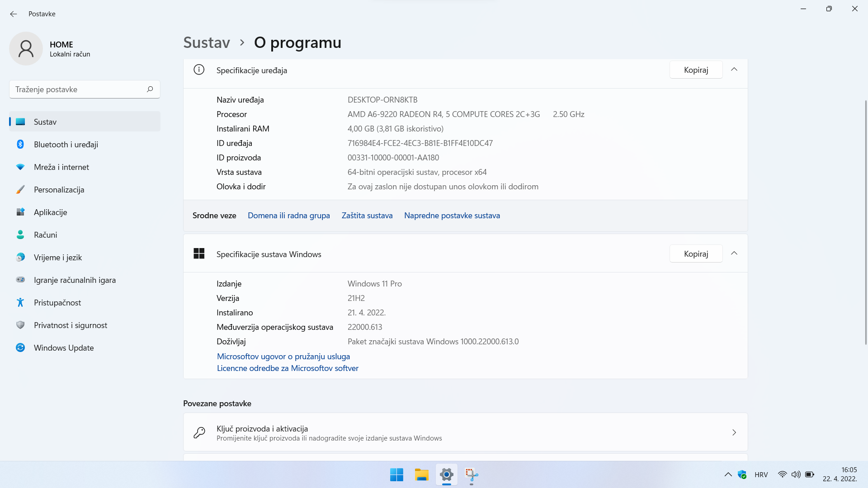Click the volume speaker tray icon
This screenshot has width=868, height=488.
(796, 474)
